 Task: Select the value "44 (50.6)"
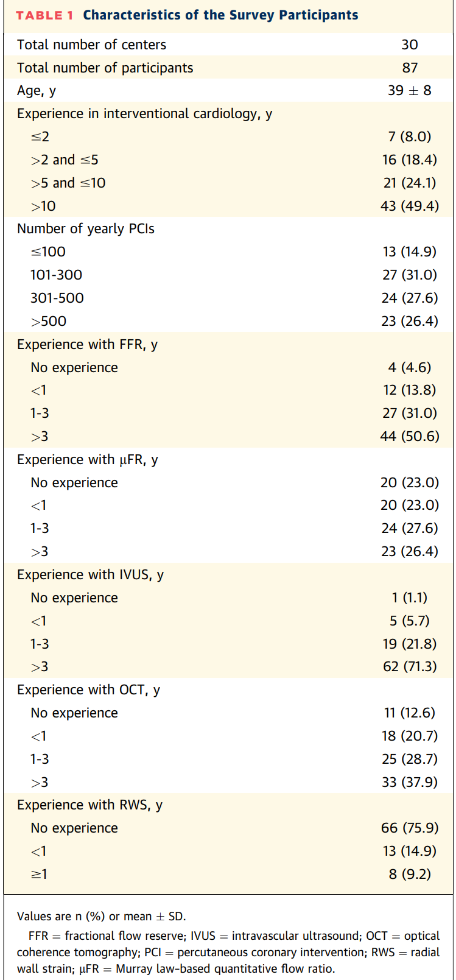tap(409, 436)
